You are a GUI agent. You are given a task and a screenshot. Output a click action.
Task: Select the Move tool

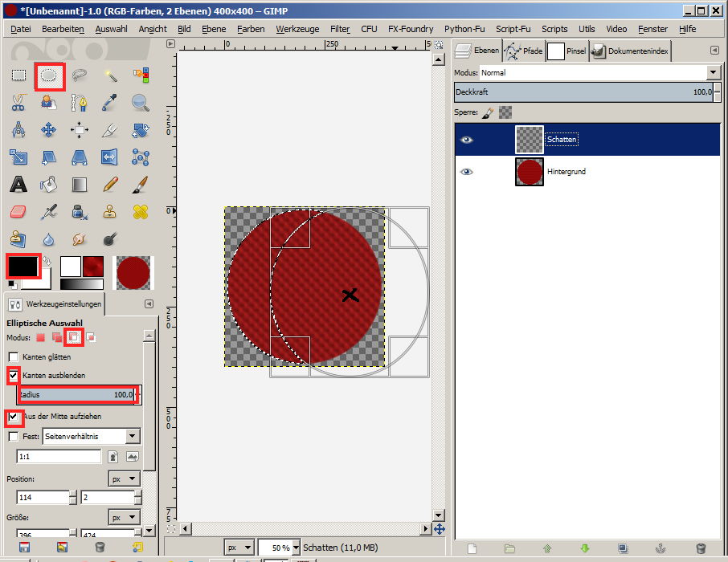48,130
